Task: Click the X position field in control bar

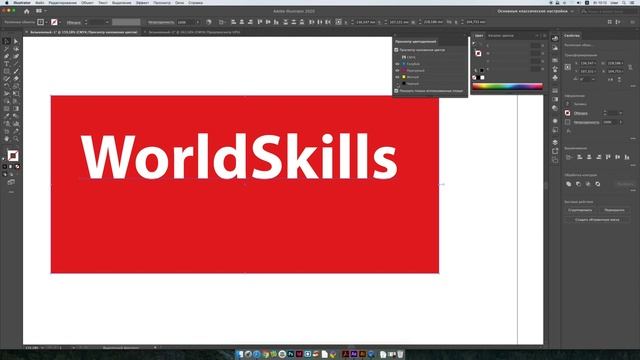Action: (x=365, y=22)
